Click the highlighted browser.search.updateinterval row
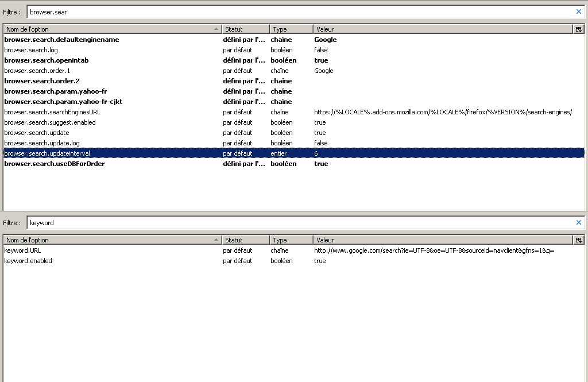The image size is (588, 382). (x=294, y=153)
